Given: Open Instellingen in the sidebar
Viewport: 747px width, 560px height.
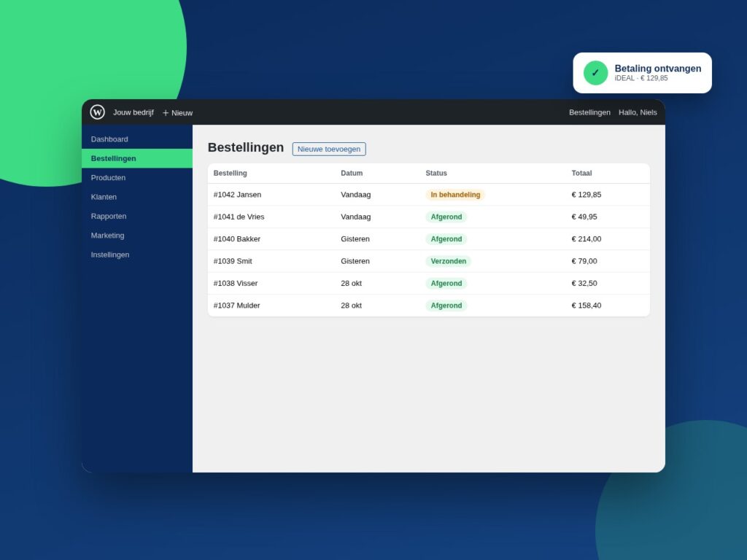Looking at the screenshot, I should pyautogui.click(x=137, y=254).
